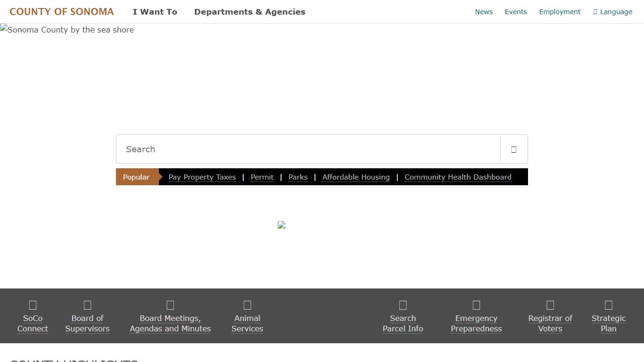The height and width of the screenshot is (362, 644).
Task: Click the icon above Strategic Plan
Action: click(x=608, y=305)
